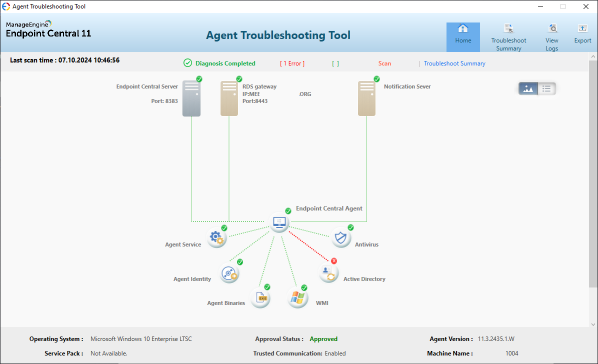Select the RDS gateway server icon
Viewport: 598px width, 364px height.
[229, 98]
